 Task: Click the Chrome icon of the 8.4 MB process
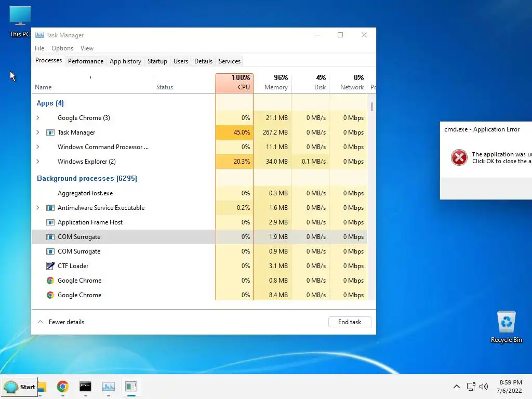pos(50,295)
